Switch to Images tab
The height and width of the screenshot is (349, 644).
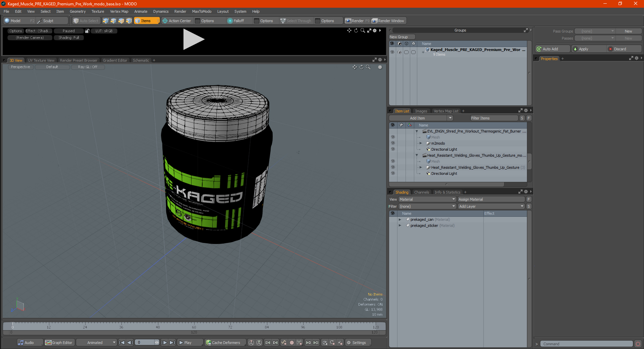pos(421,111)
